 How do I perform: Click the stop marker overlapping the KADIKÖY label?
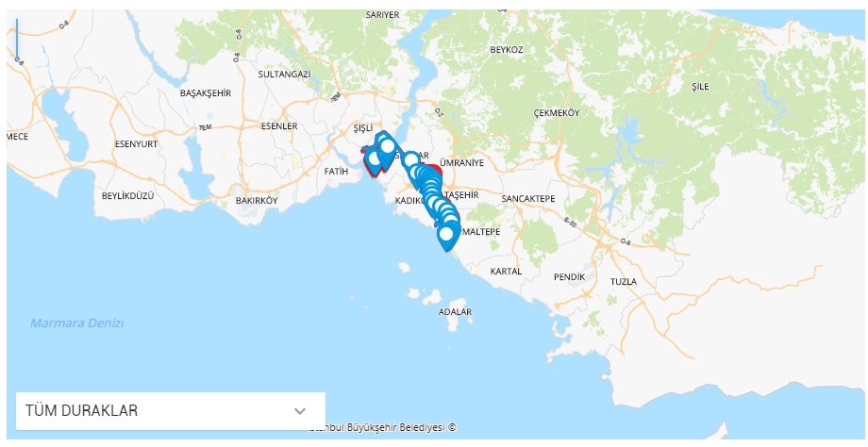434,200
